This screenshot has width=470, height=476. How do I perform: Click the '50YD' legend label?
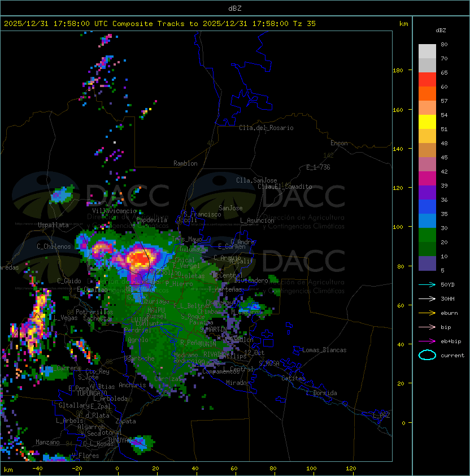(447, 284)
